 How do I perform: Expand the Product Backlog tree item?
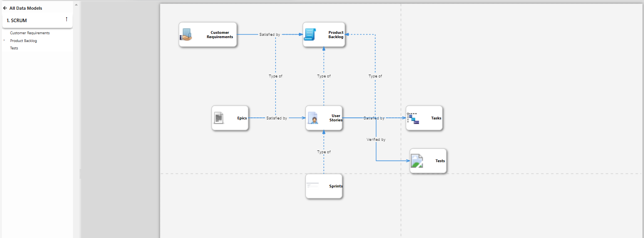point(4,40)
